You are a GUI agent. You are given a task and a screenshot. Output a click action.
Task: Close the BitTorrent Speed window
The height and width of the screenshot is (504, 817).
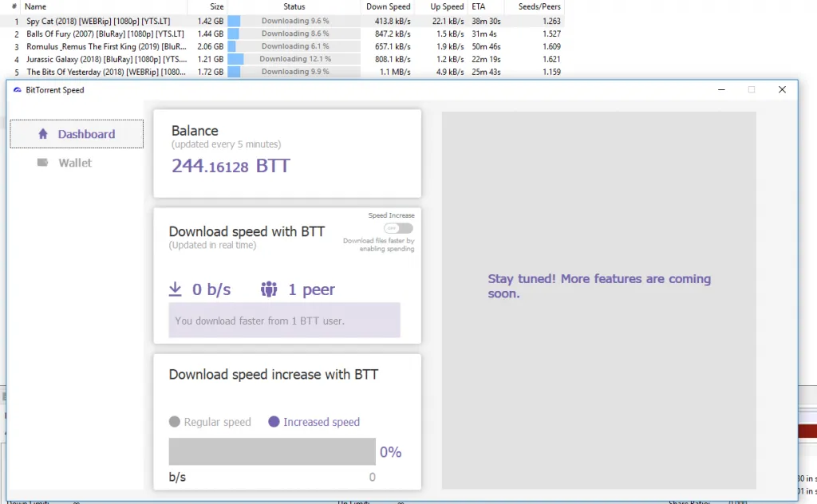[x=782, y=89]
